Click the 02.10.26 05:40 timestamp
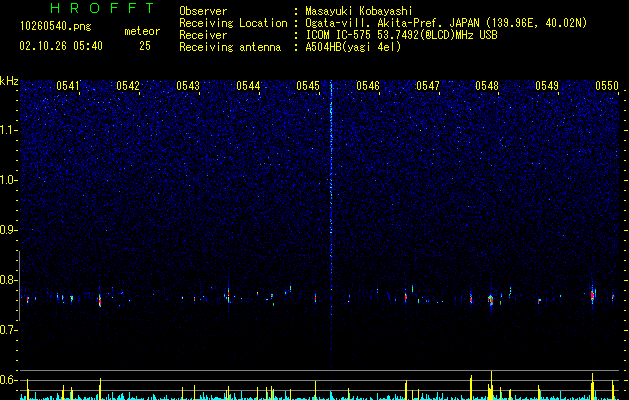The height and width of the screenshot is (400, 629). coord(61,46)
